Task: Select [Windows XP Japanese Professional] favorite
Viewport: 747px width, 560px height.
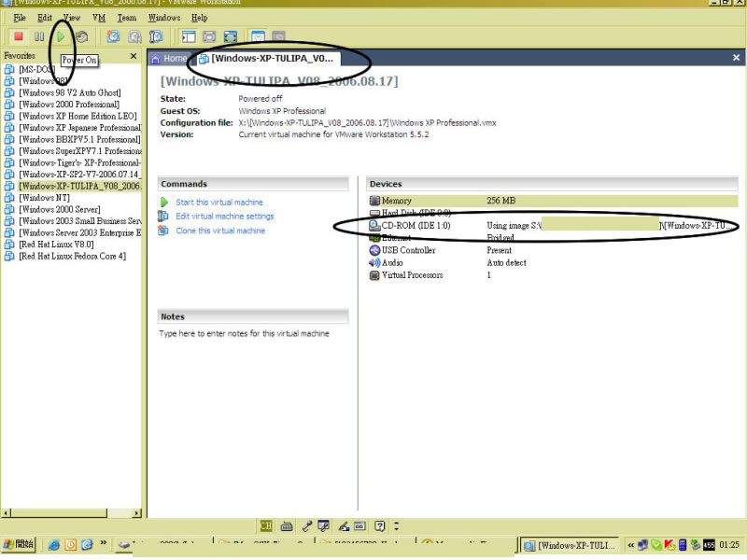Action: [79, 128]
